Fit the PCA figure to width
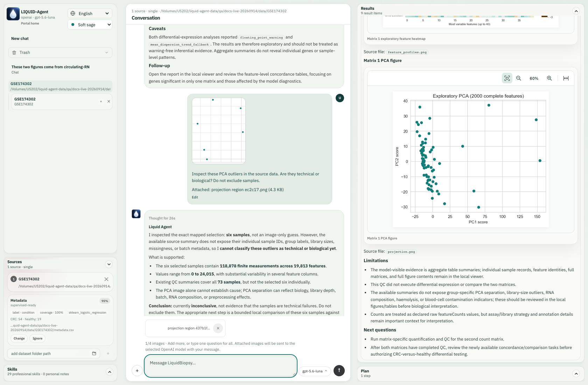This screenshot has width=588, height=385. (x=566, y=78)
